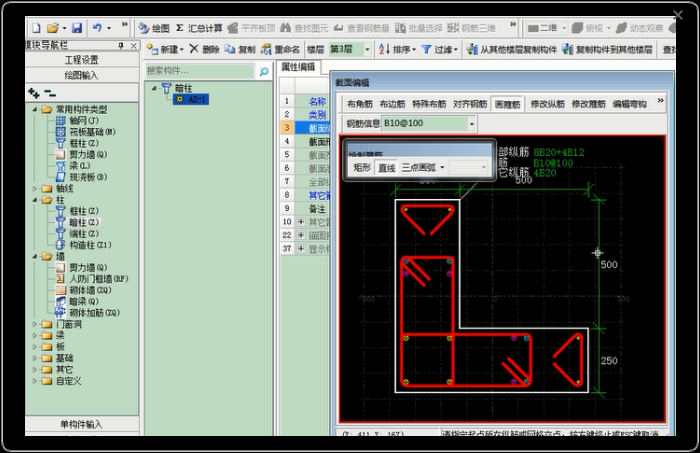Click the search magnifier icon
This screenshot has width=700, height=453.
click(264, 71)
